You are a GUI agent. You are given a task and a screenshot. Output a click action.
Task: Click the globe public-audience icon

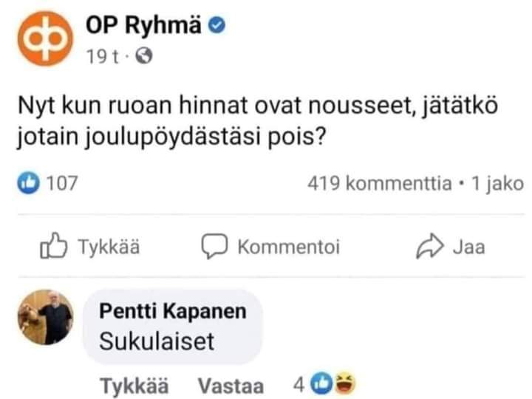click(x=146, y=56)
